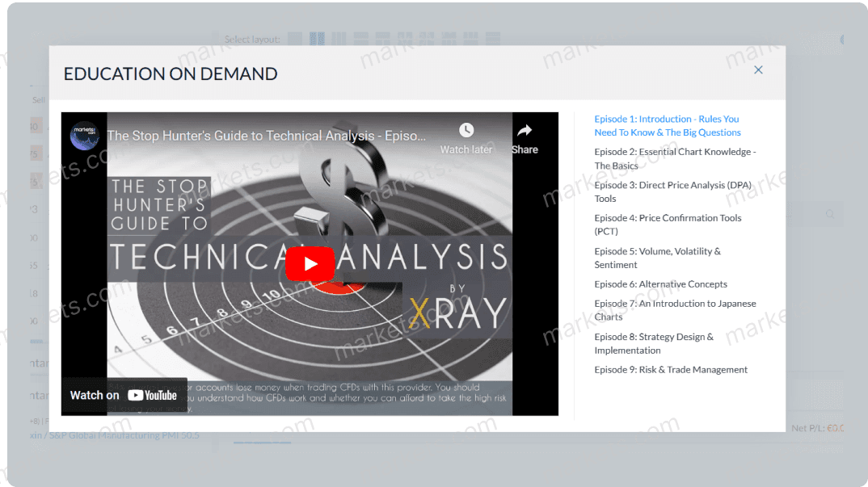Click the Watch on YouTube button

coord(124,395)
